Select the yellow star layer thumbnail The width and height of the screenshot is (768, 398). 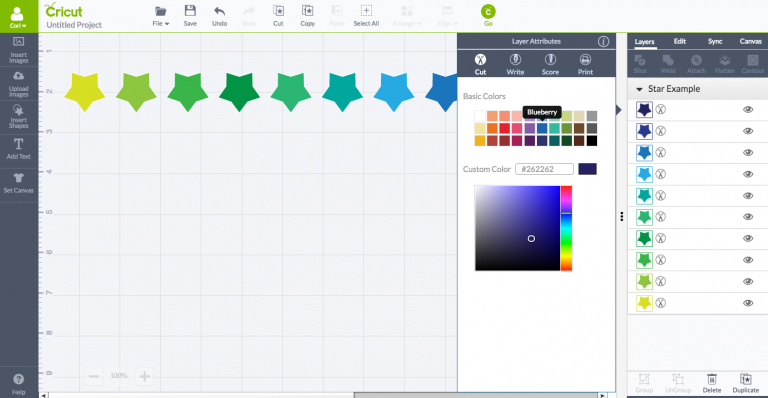(x=644, y=303)
